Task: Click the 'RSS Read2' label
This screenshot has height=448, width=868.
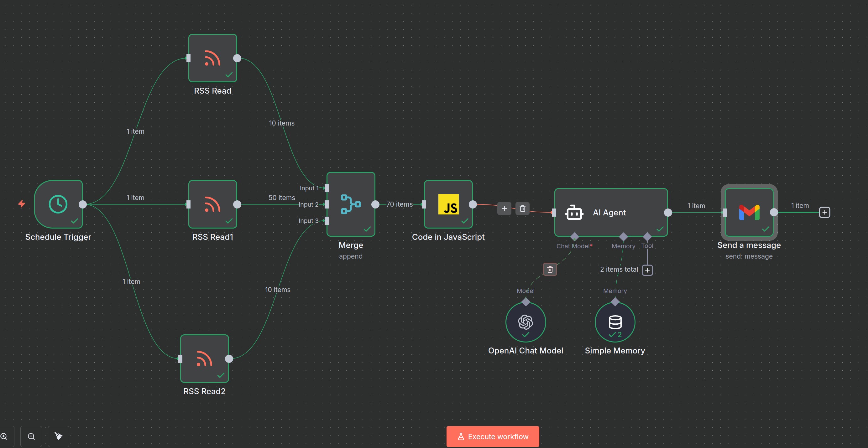Action: coord(205,391)
